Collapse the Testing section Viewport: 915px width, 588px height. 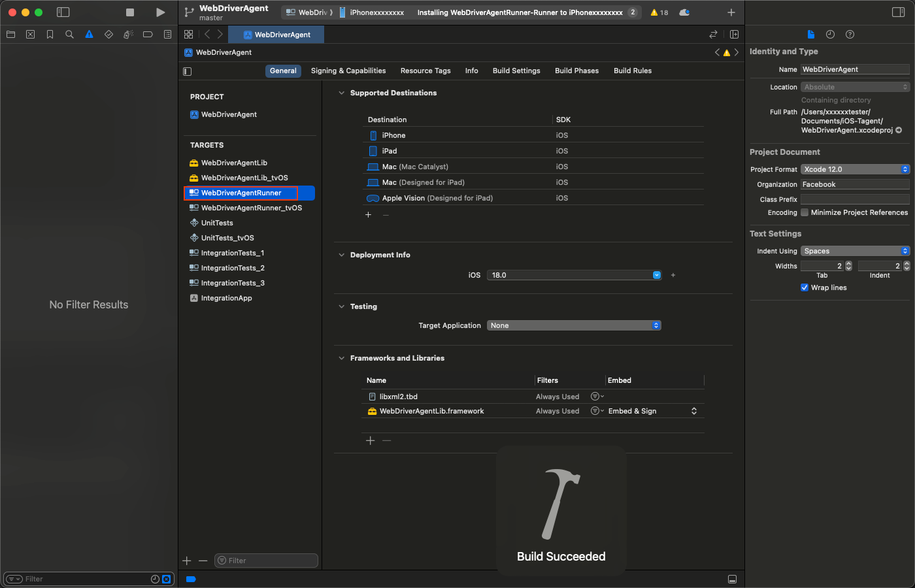[x=341, y=306]
